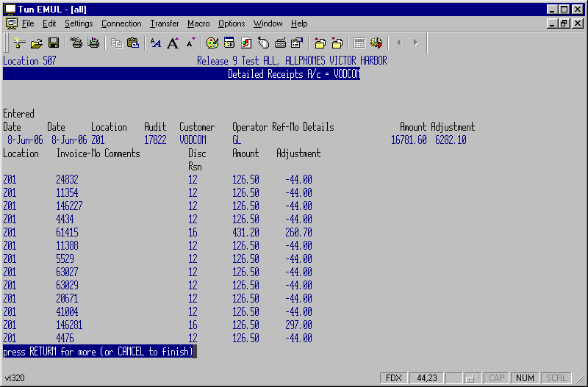Click the Open folder toolbar icon
This screenshot has height=387, width=588.
click(35, 43)
